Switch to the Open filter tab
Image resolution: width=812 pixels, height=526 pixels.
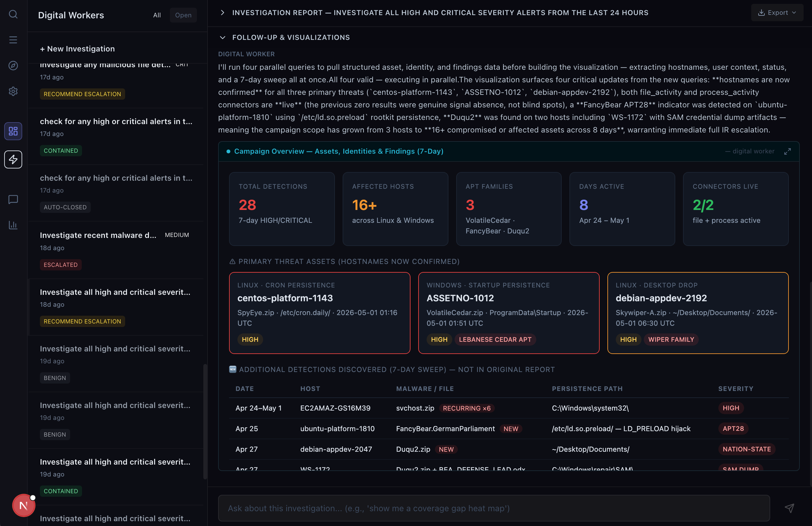183,15
